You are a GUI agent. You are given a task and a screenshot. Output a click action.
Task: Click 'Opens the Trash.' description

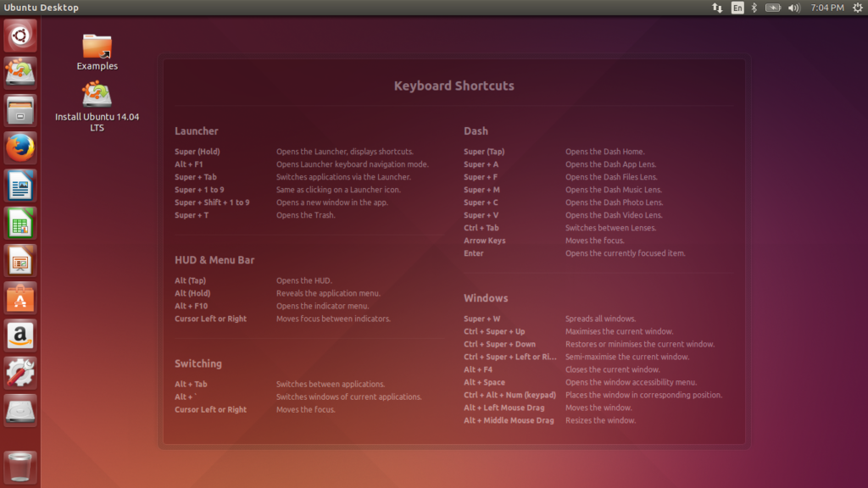pos(305,215)
